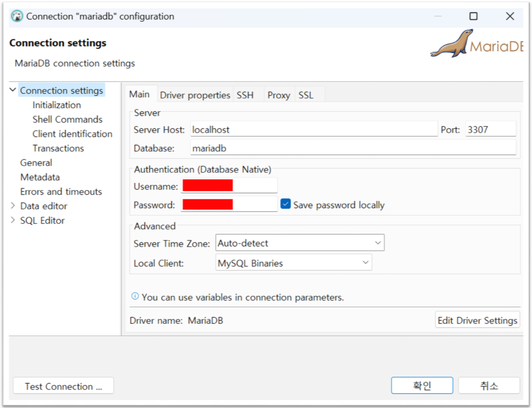The image size is (532, 408).
Task: Click the 확인 confirm button
Action: click(422, 386)
